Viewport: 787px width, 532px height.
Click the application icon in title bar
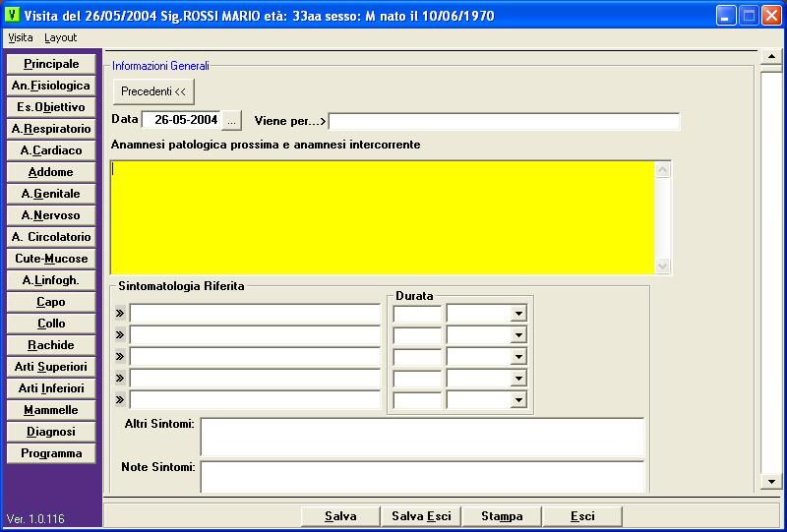coord(13,16)
